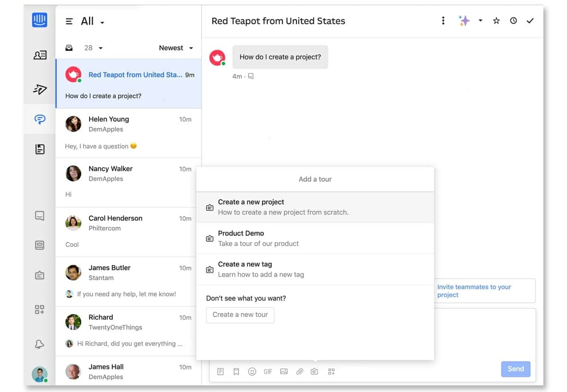
Task: Select the Create a new tag tour
Action: 315,269
